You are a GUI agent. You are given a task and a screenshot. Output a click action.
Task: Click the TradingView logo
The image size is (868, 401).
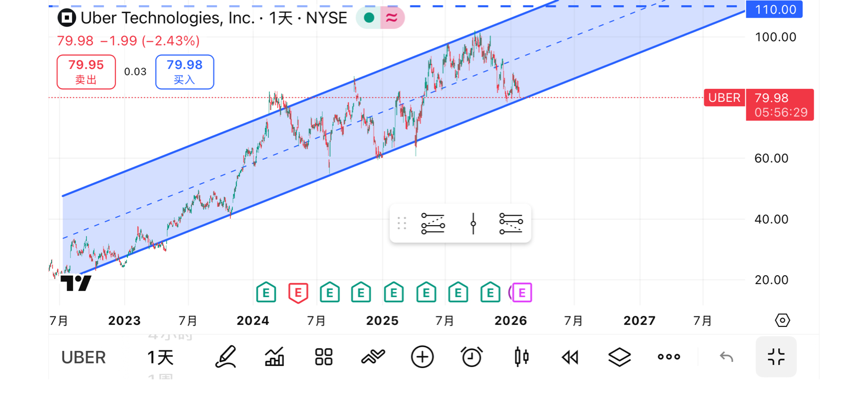pos(76,284)
